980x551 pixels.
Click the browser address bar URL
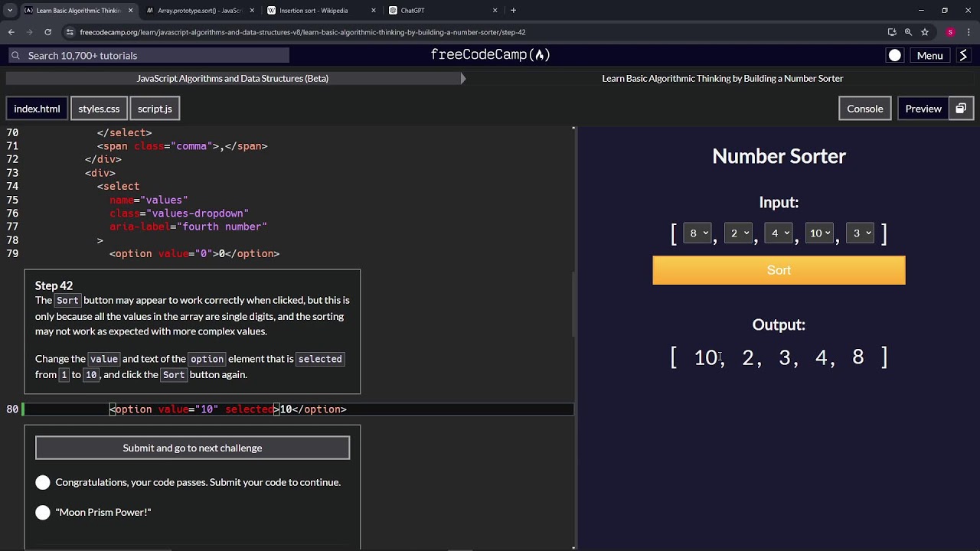click(x=302, y=32)
